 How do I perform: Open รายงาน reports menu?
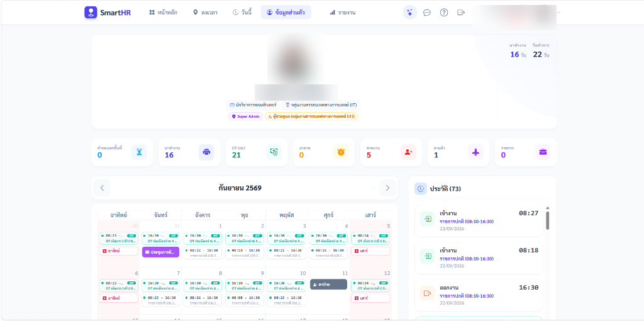tap(343, 13)
